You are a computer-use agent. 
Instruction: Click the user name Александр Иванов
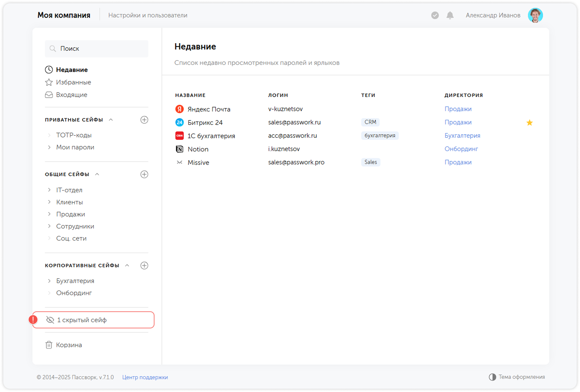(x=493, y=15)
